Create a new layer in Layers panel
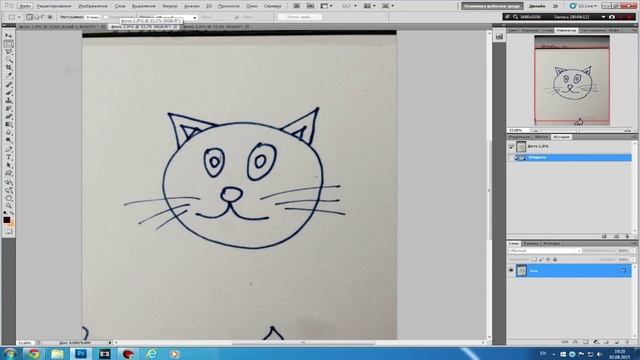Screen dimensions: 640x360 [x=617, y=342]
